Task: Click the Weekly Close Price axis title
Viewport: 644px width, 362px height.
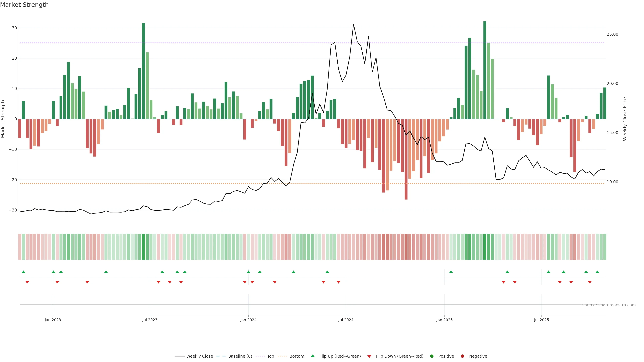Action: pyautogui.click(x=625, y=119)
